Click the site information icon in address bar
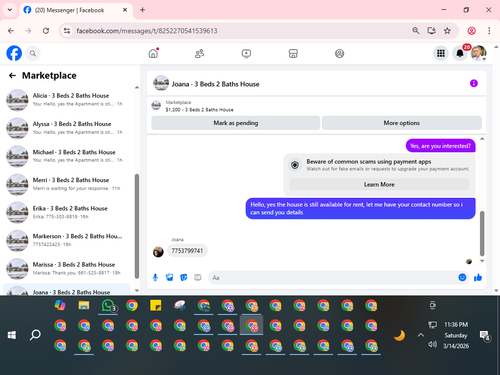This screenshot has height=375, width=500. 67,31
